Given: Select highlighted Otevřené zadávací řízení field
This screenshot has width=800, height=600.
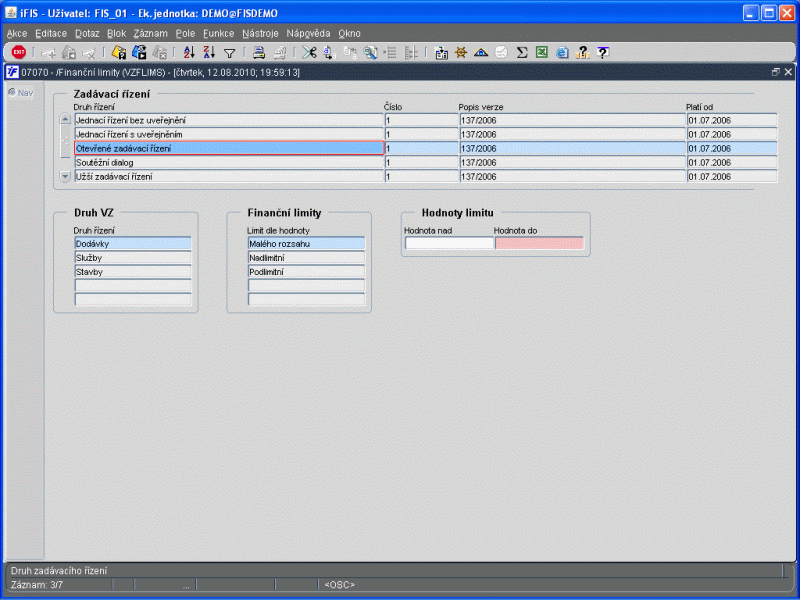Looking at the screenshot, I should (229, 148).
